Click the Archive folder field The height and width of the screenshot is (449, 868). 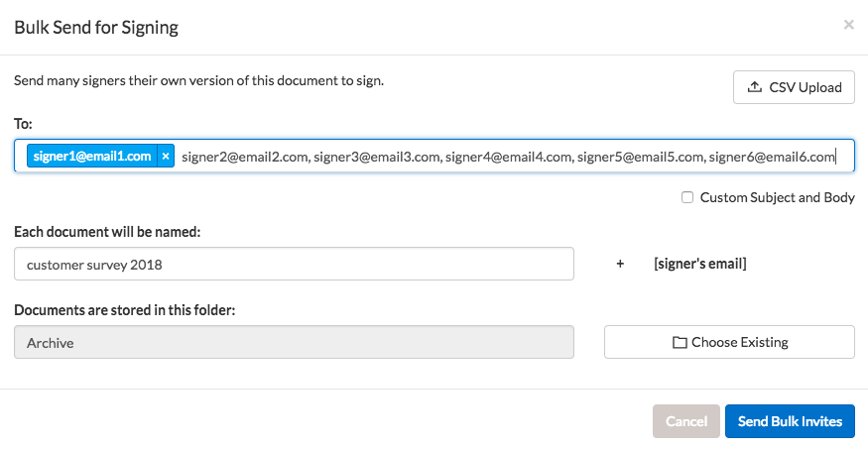[x=294, y=342]
